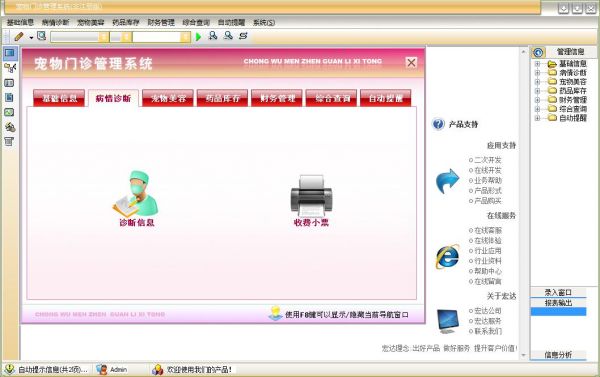Click the form panel icon in left sidebar

click(x=9, y=83)
